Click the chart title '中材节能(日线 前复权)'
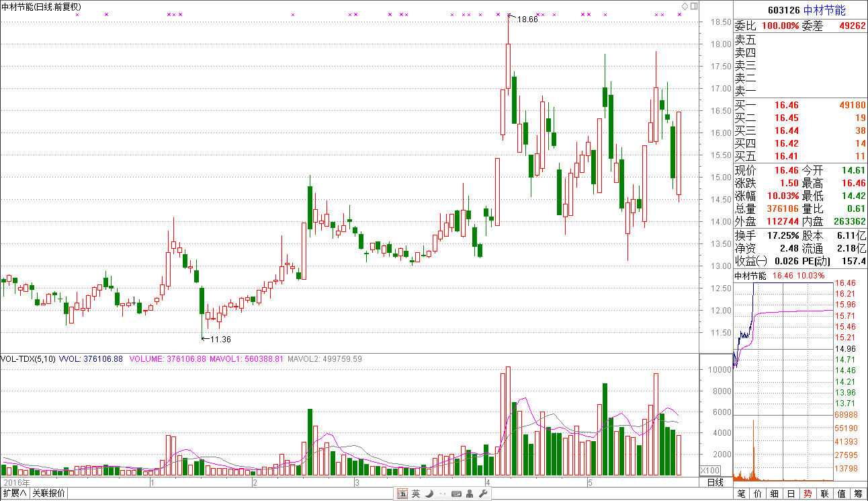The image size is (868, 501). pos(42,7)
